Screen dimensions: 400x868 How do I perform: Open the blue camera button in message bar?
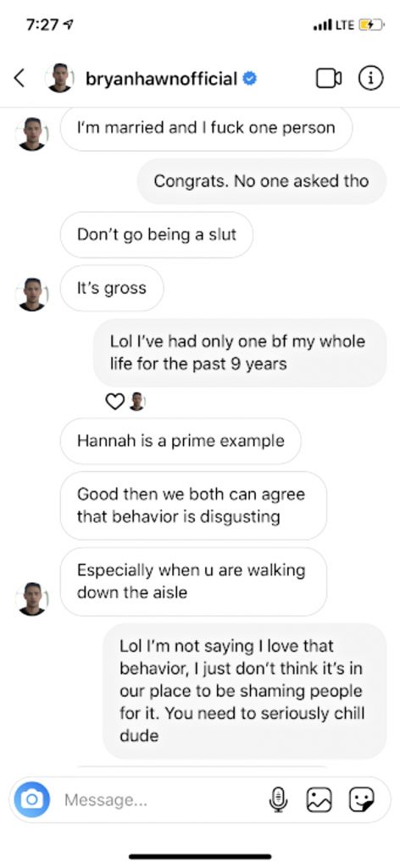coord(32,799)
